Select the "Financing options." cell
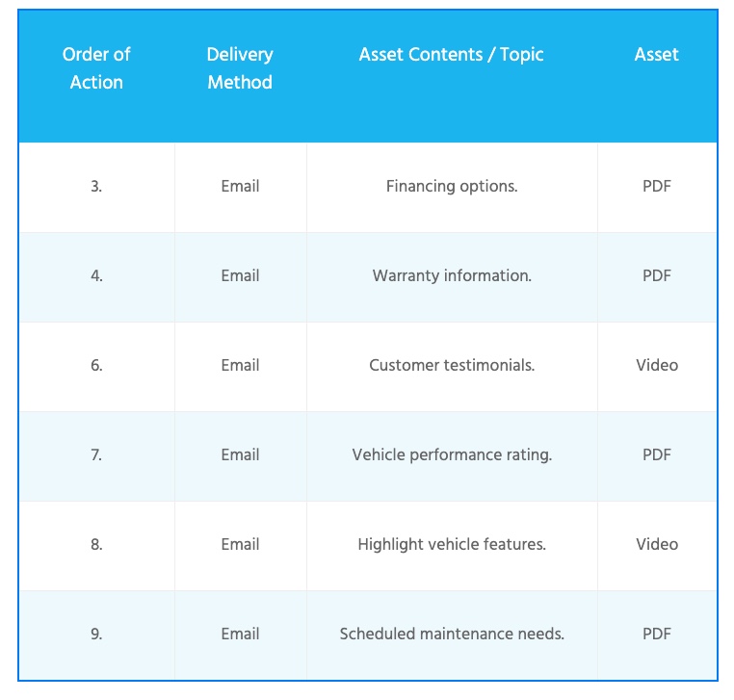 (452, 186)
